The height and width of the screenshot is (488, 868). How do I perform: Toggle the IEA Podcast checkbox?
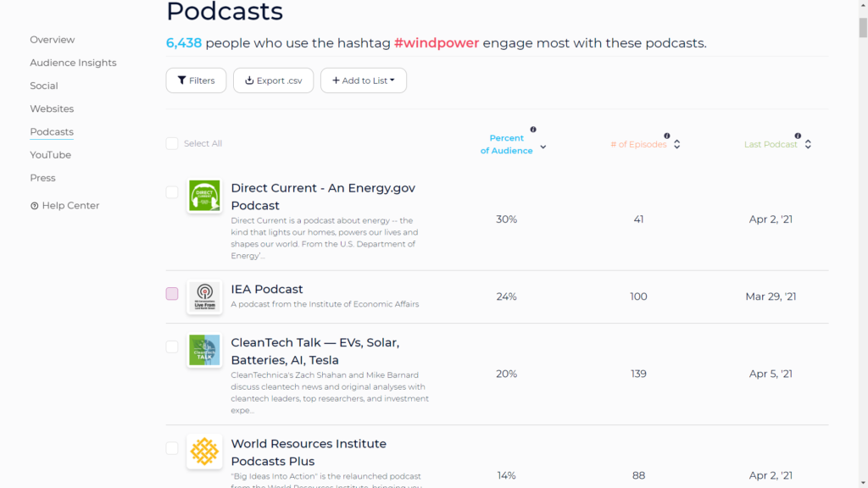[x=172, y=293]
